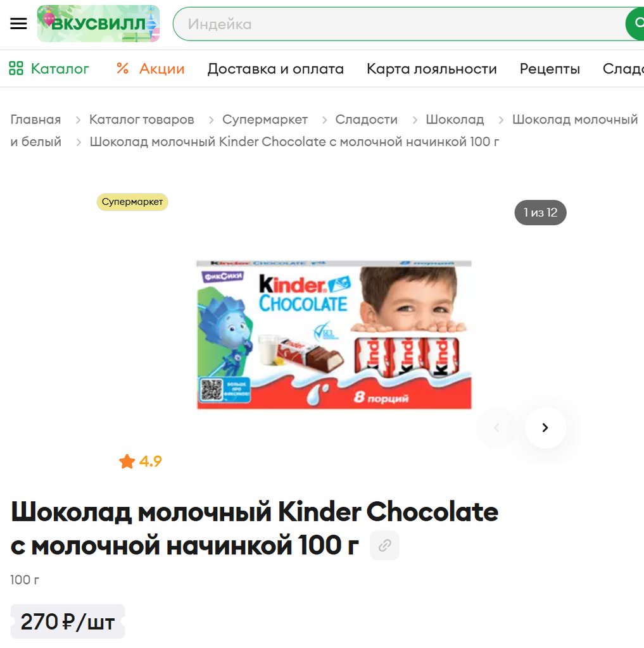This screenshot has height=648, width=644.
Task: Open the Рецепты section
Action: (x=550, y=68)
